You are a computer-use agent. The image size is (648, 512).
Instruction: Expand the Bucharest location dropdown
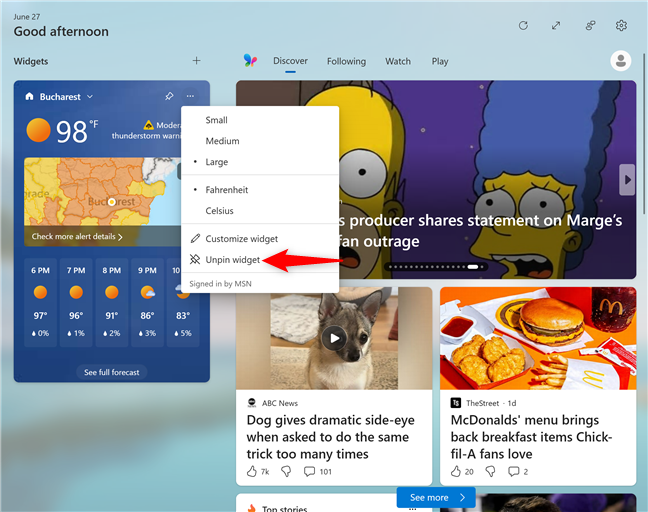point(90,97)
